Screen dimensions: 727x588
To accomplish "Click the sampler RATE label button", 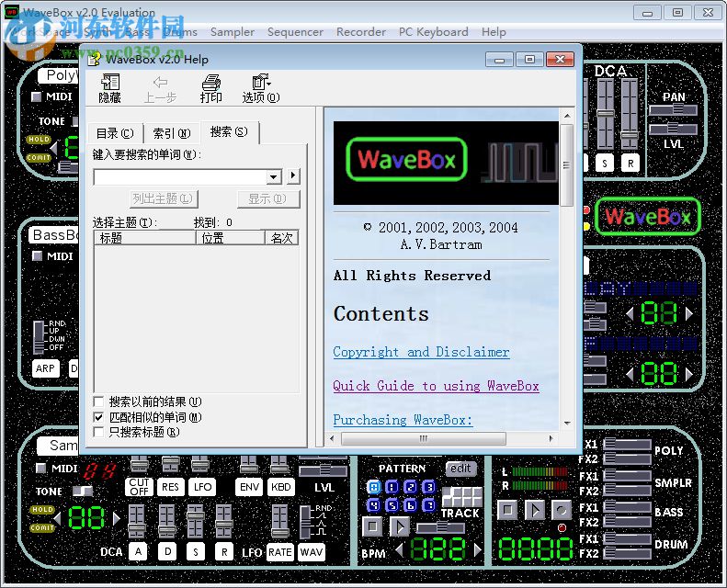I will [x=280, y=552].
